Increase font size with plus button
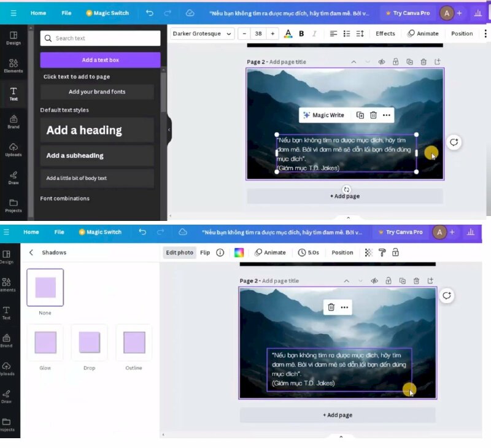This screenshot has height=448, width=491. pos(273,34)
